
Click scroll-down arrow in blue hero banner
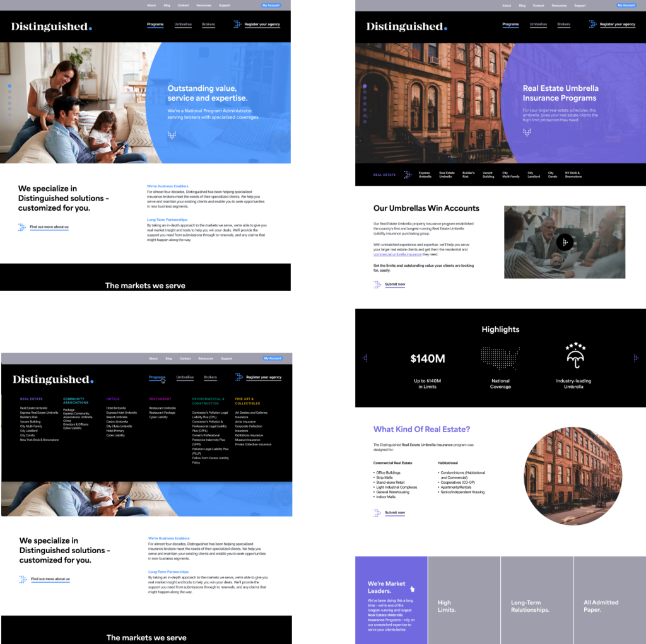point(172,135)
